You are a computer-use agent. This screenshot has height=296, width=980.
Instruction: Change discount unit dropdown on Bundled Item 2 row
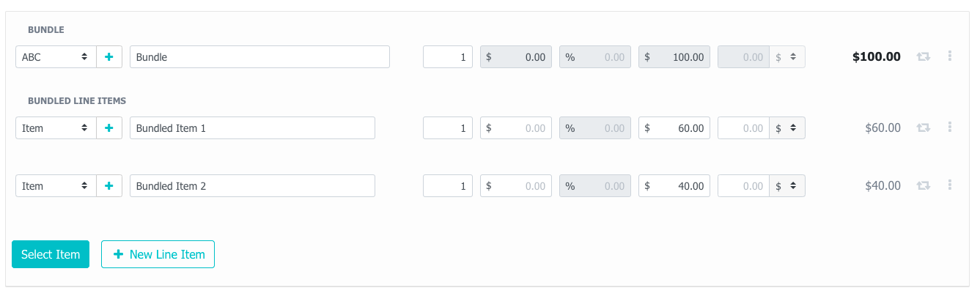pyautogui.click(x=787, y=186)
